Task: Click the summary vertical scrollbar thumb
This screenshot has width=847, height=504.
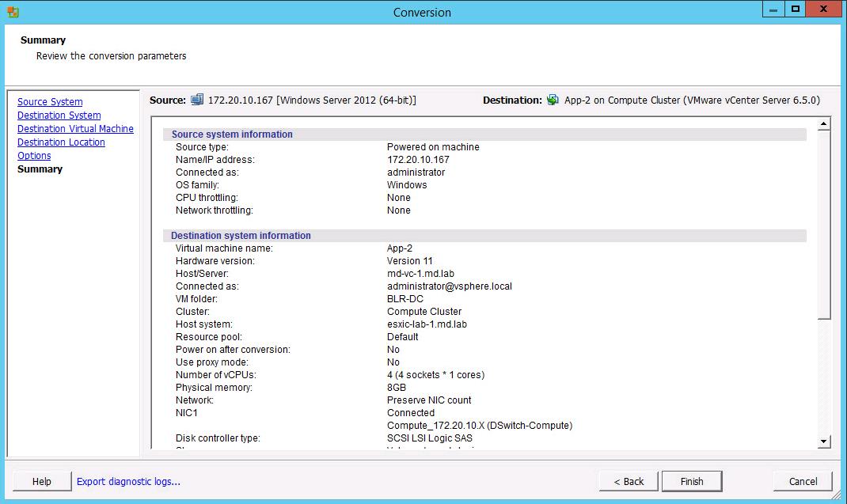Action: [x=824, y=225]
